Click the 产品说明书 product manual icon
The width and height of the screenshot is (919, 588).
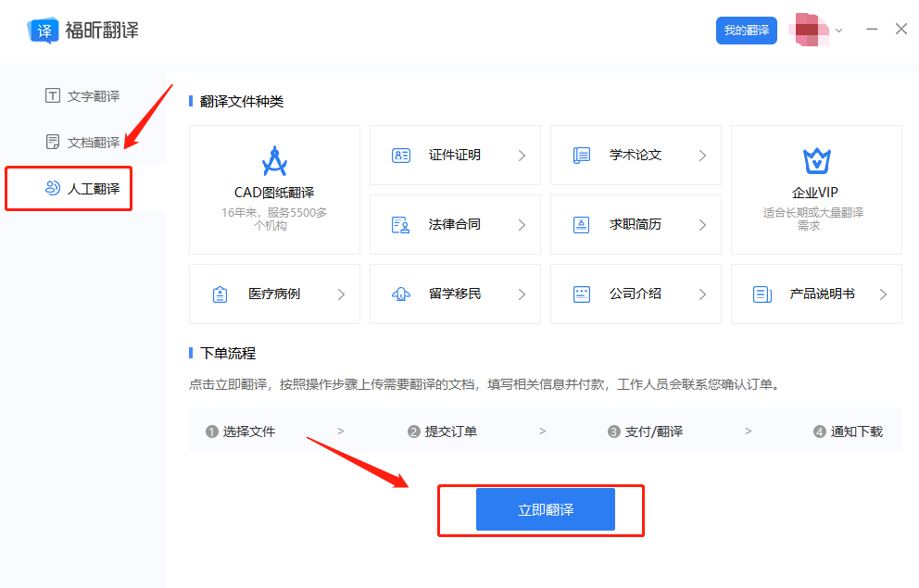click(x=762, y=294)
